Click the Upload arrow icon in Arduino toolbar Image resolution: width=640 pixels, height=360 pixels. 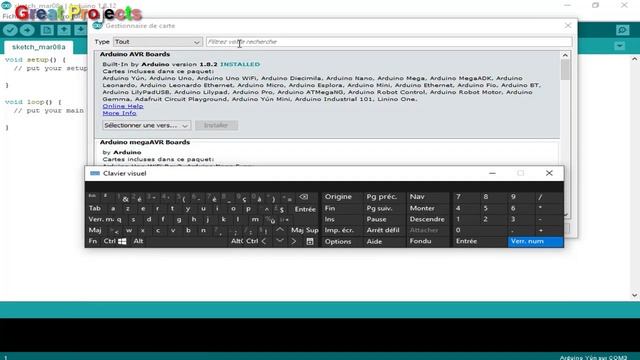27,30
